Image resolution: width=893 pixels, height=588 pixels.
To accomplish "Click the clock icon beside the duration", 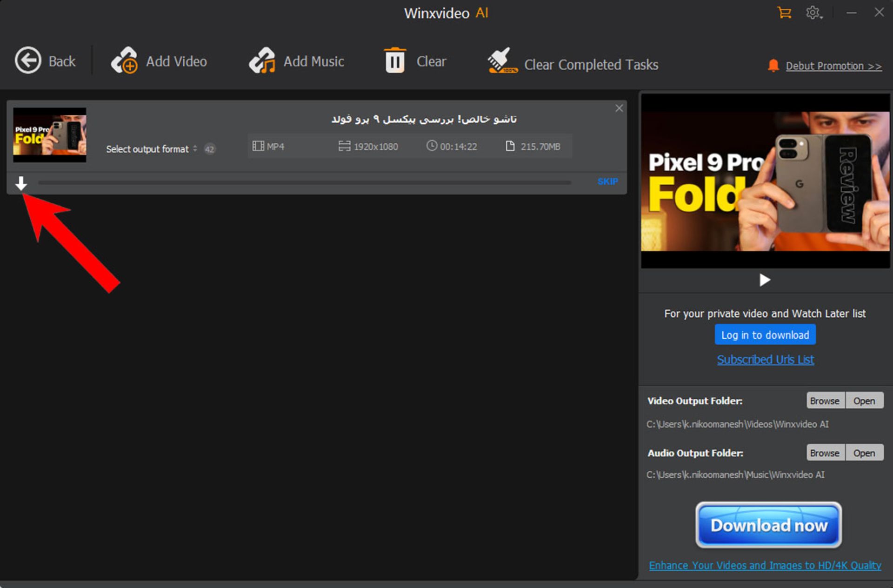I will click(432, 146).
